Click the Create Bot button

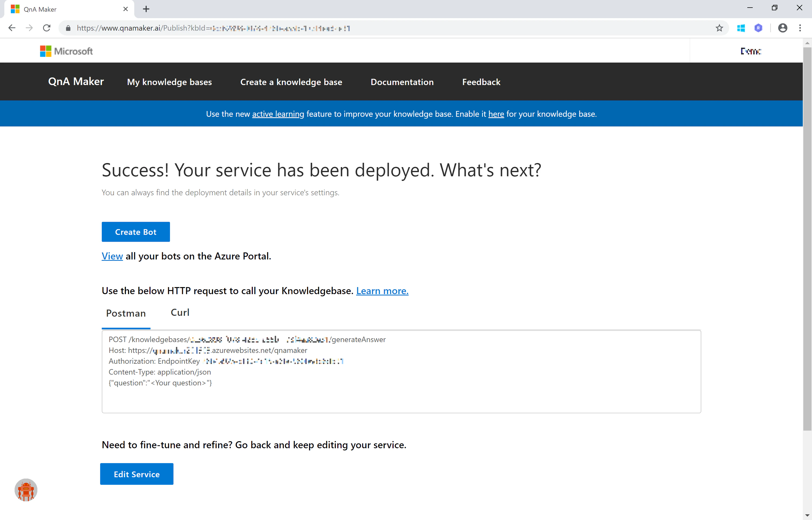pos(136,232)
